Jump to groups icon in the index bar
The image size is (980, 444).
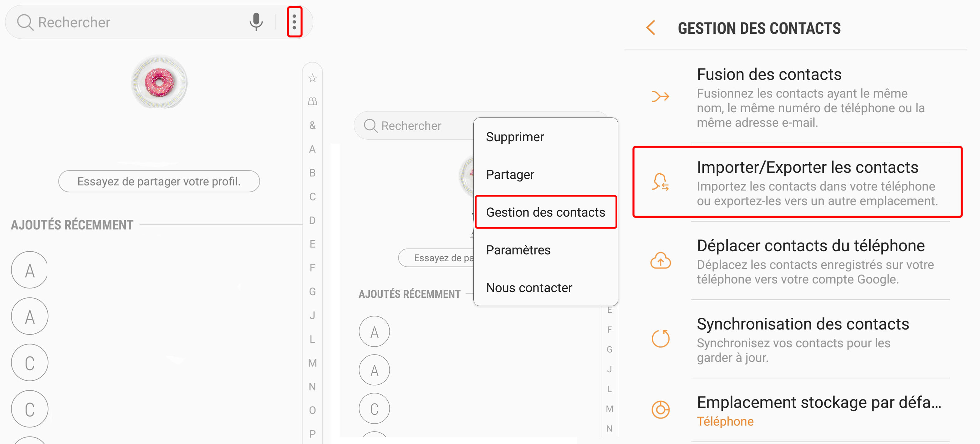[x=312, y=101]
